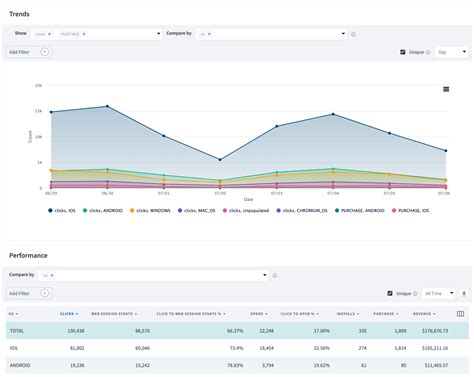
Task: Click the PURCHASE, IOS legend color dot
Action: pyautogui.click(x=394, y=211)
